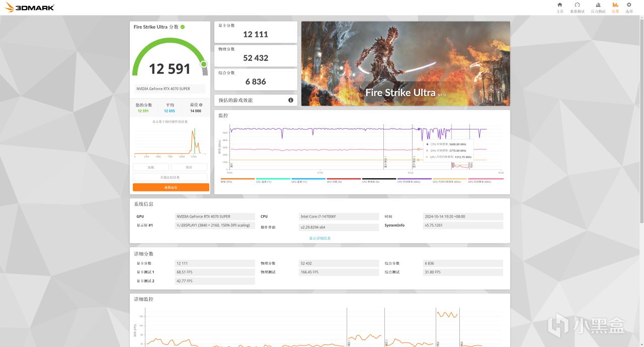This screenshot has height=347, width=644.
Task: Click 在线比较结果 button
Action: coord(170,177)
